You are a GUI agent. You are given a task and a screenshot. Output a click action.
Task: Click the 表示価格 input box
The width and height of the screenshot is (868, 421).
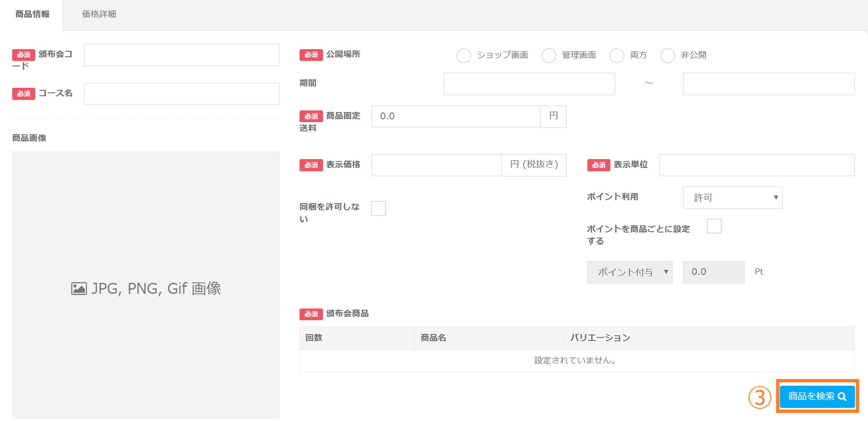tap(436, 165)
